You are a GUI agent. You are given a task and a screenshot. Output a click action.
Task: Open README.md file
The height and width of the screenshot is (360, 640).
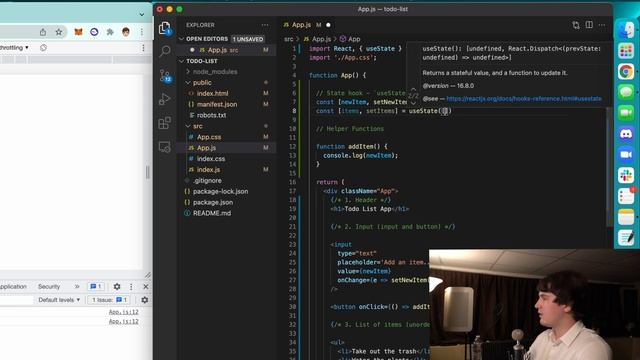(x=211, y=213)
